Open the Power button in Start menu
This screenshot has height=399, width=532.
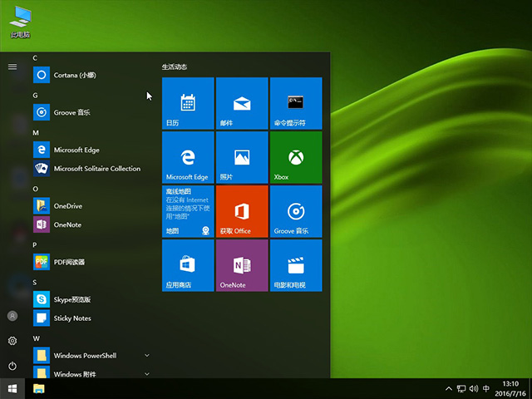coord(12,366)
